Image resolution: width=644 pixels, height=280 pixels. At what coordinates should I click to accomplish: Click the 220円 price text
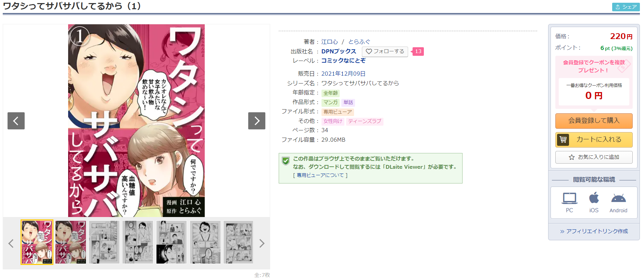pyautogui.click(x=621, y=36)
